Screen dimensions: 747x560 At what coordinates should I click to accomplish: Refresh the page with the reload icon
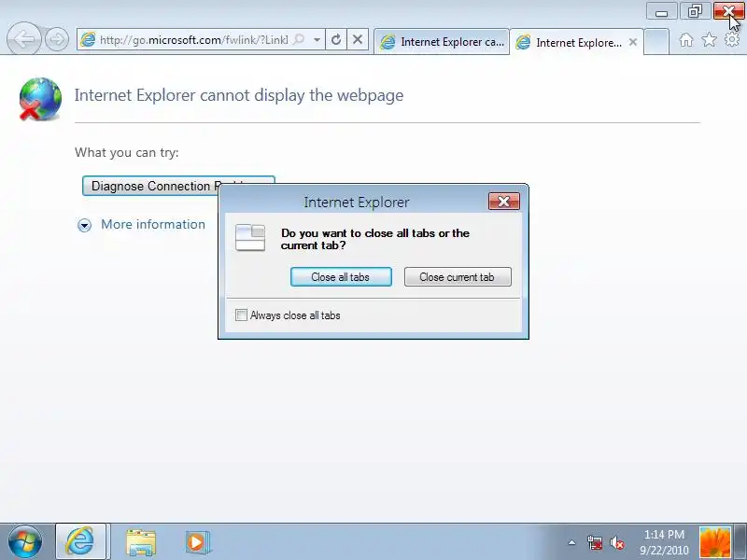point(336,39)
